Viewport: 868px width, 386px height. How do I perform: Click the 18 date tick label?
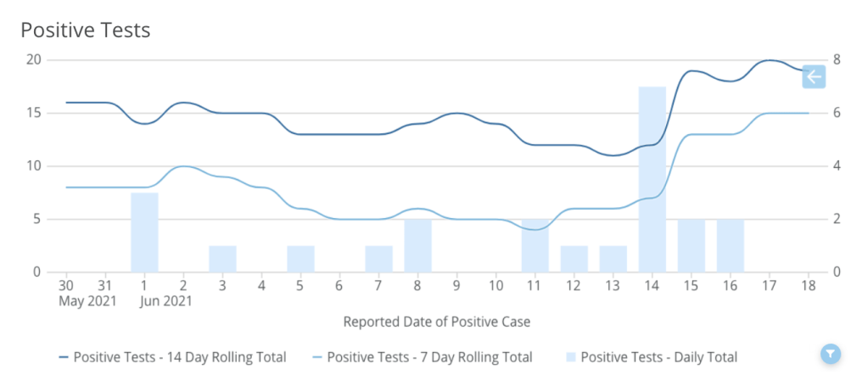tap(809, 286)
